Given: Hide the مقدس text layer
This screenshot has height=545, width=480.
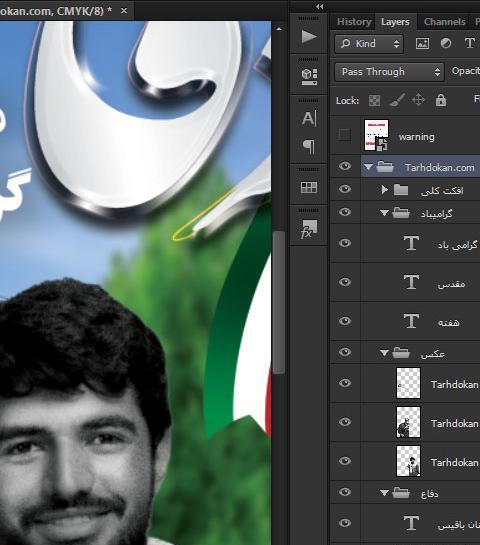Looking at the screenshot, I should click(x=345, y=282).
